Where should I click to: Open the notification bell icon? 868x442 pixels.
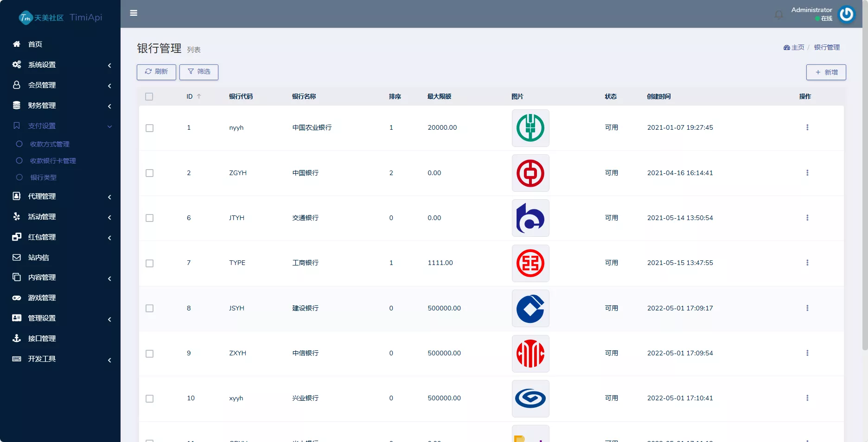coord(778,14)
